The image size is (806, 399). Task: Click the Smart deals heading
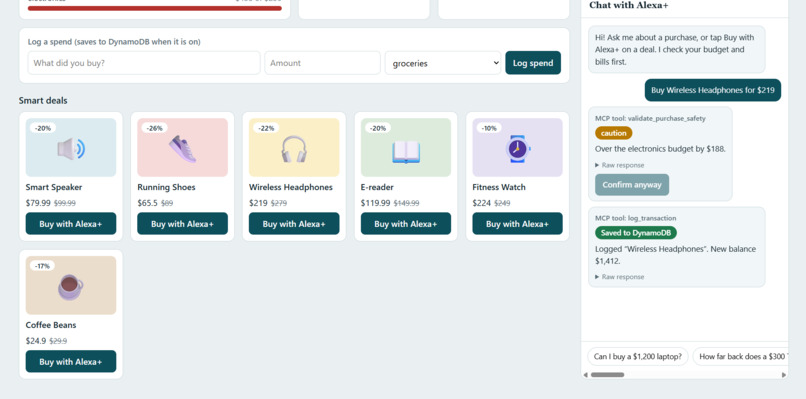point(43,100)
